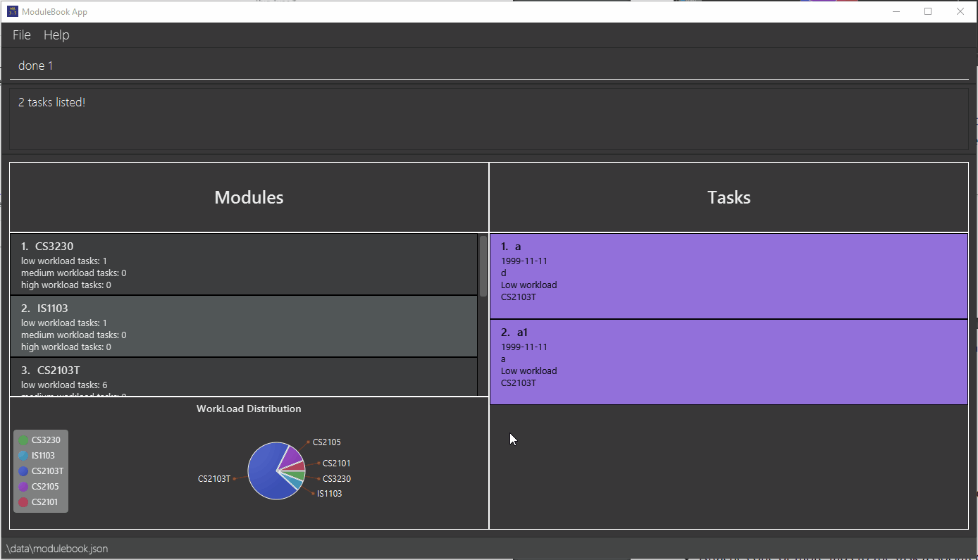
Task: Click the 'WorkLoad Distribution' chart title
Action: pos(249,409)
